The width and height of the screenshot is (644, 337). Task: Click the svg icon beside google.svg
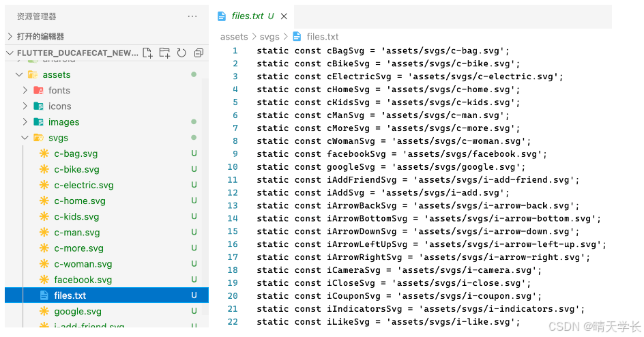[44, 311]
